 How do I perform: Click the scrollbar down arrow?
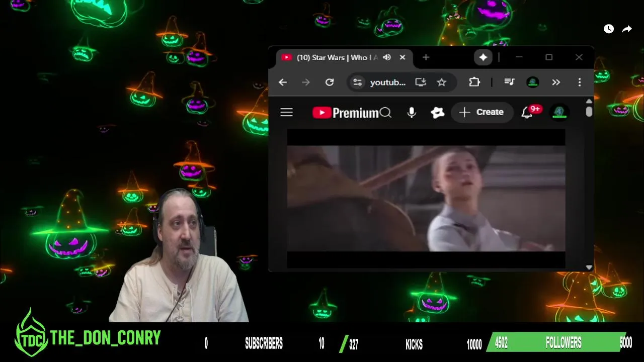tap(589, 267)
